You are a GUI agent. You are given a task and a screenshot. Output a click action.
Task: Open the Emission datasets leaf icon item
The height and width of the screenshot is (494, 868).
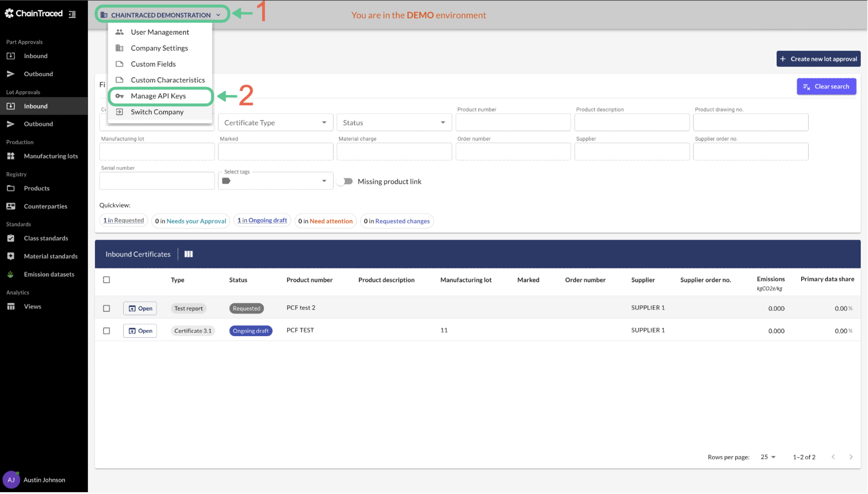click(x=49, y=274)
